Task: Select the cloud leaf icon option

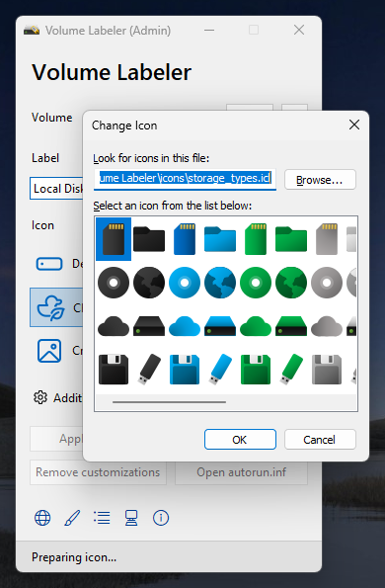Action: [56, 307]
